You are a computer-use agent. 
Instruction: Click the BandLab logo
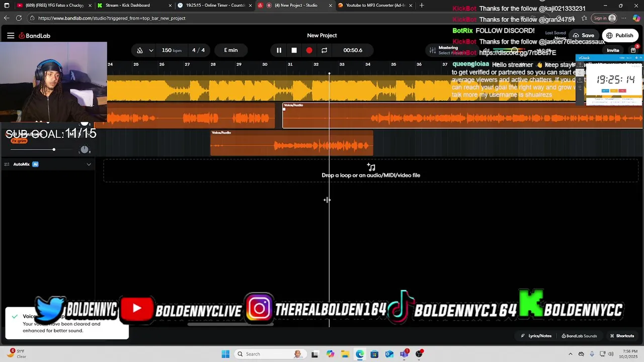pyautogui.click(x=35, y=36)
